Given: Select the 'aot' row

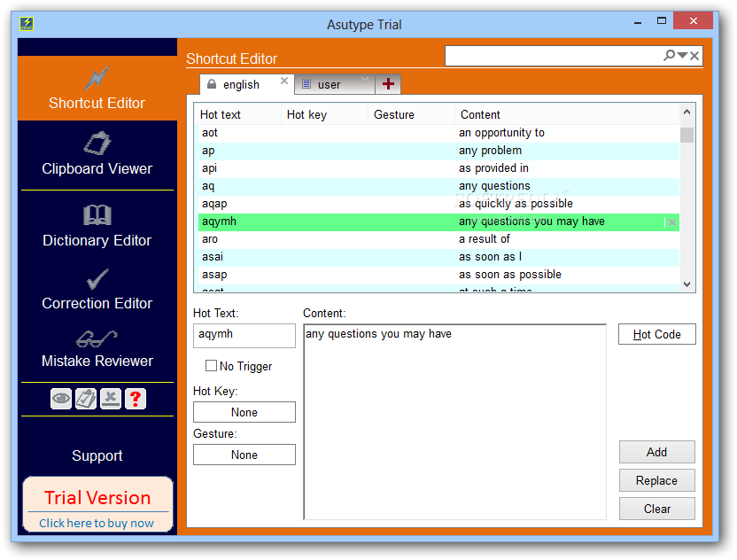Looking at the screenshot, I should pos(438,133).
